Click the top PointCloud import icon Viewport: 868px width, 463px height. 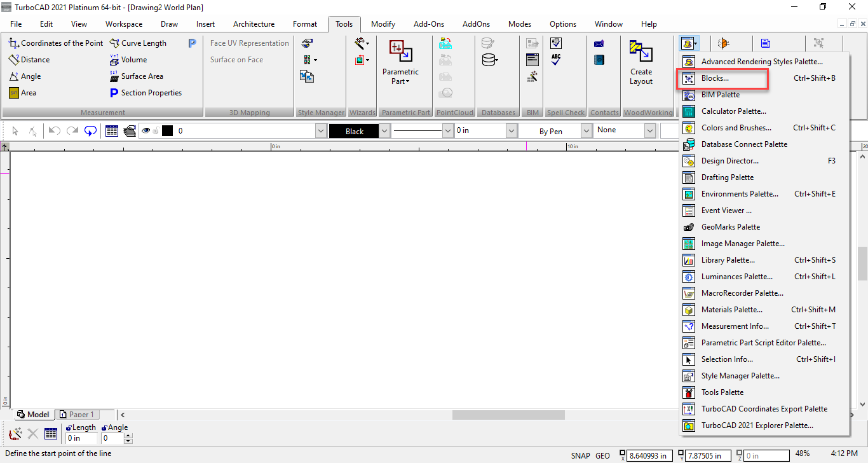tap(445, 43)
